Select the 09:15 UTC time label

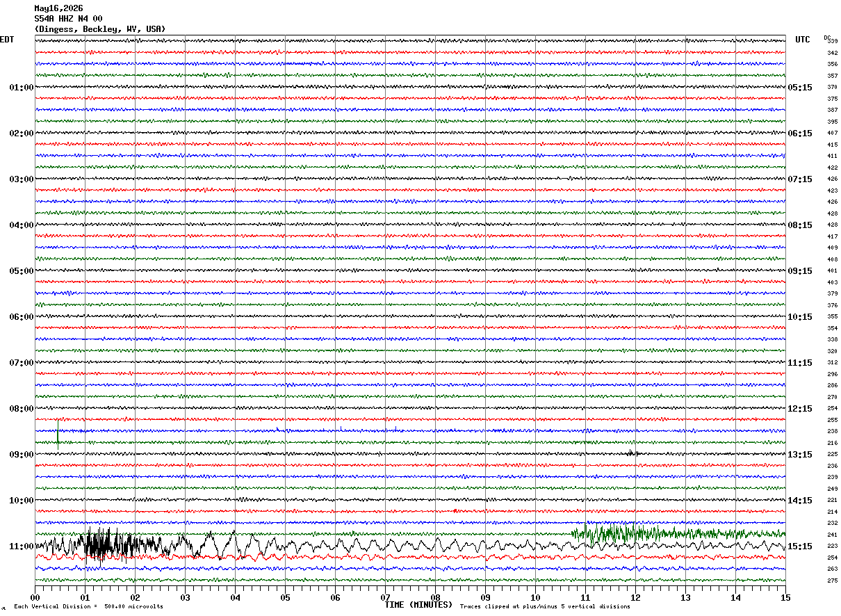tap(800, 271)
